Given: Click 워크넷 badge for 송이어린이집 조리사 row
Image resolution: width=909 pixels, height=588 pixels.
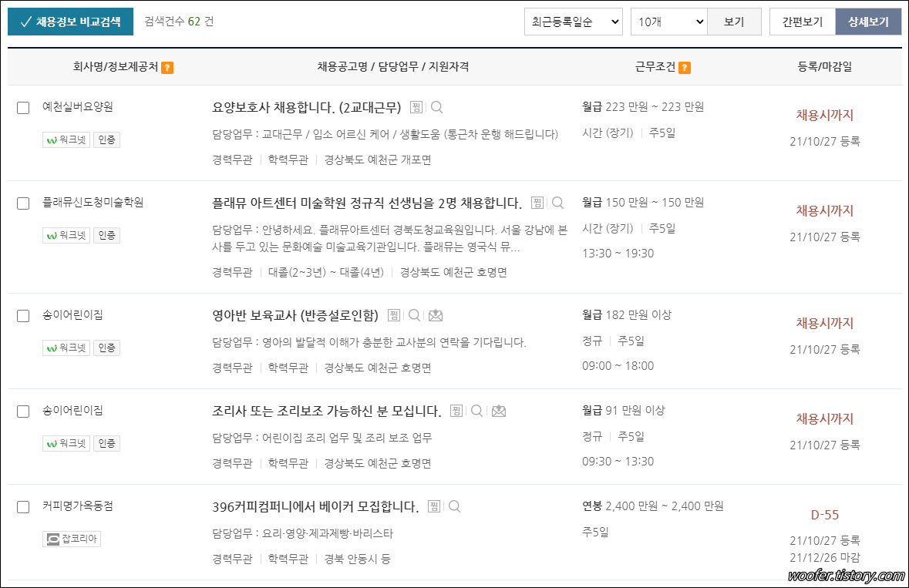Looking at the screenshot, I should 66,443.
